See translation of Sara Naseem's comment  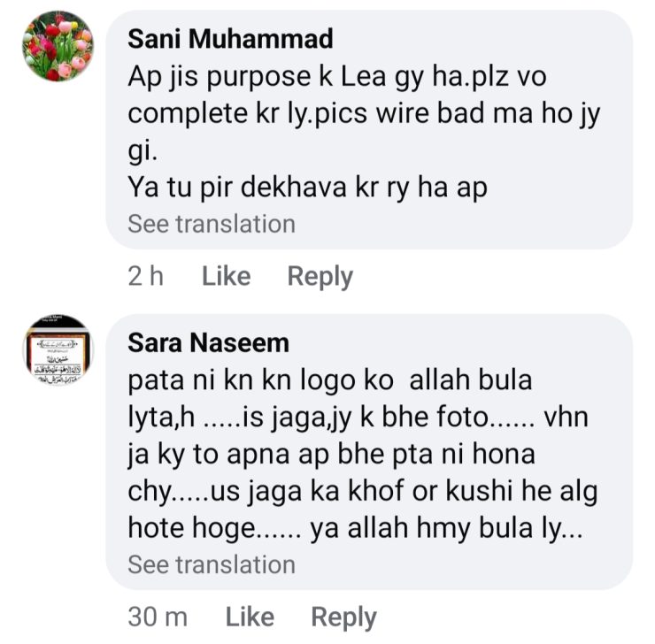[x=211, y=564]
